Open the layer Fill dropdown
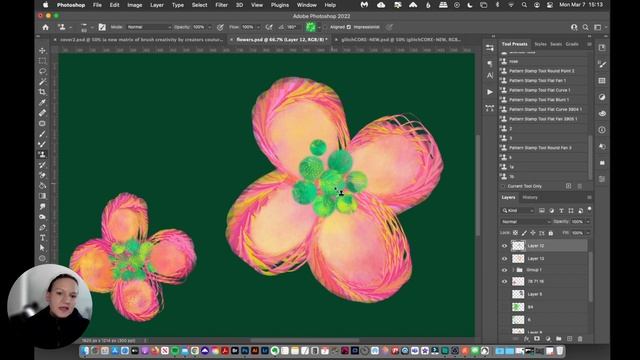 point(588,233)
